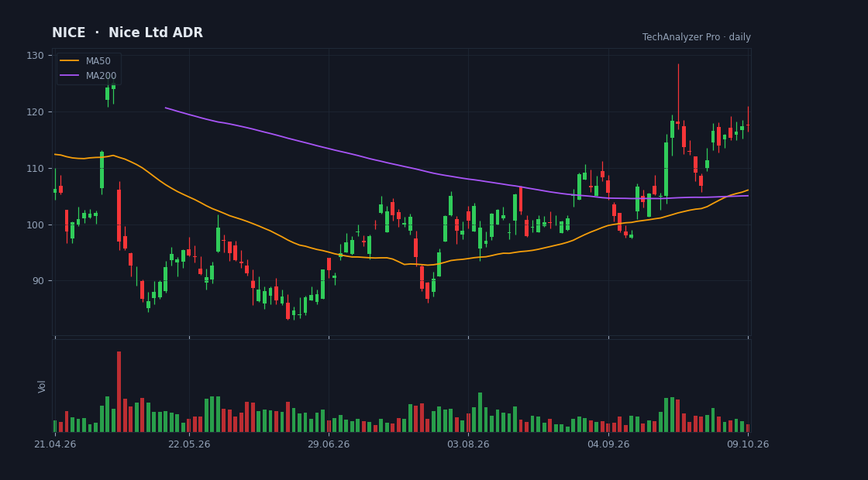The image size is (868, 480).
Task: Click the 03.08.26 date axis label
Action: coord(468,444)
